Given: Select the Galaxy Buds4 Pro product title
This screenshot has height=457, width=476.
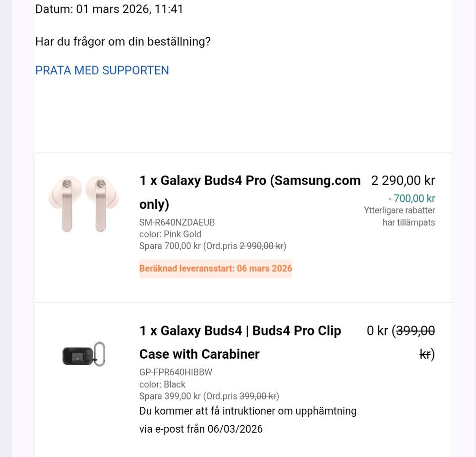Looking at the screenshot, I should coord(249,181).
